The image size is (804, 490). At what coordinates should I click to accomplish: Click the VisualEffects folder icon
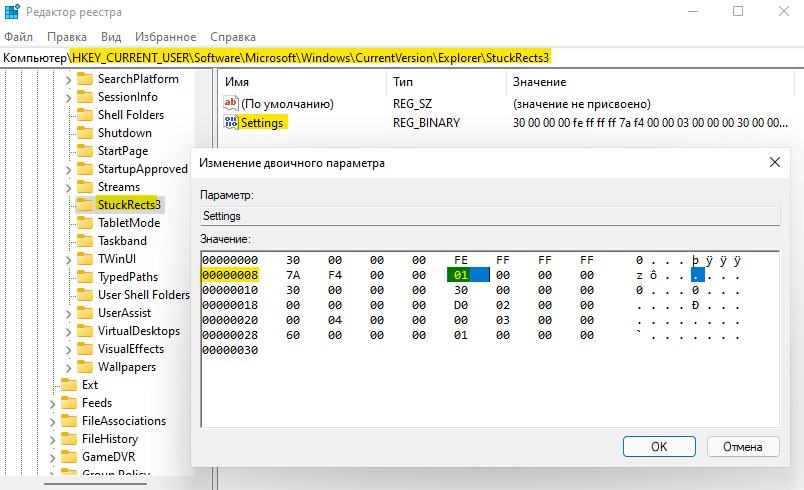pos(85,349)
